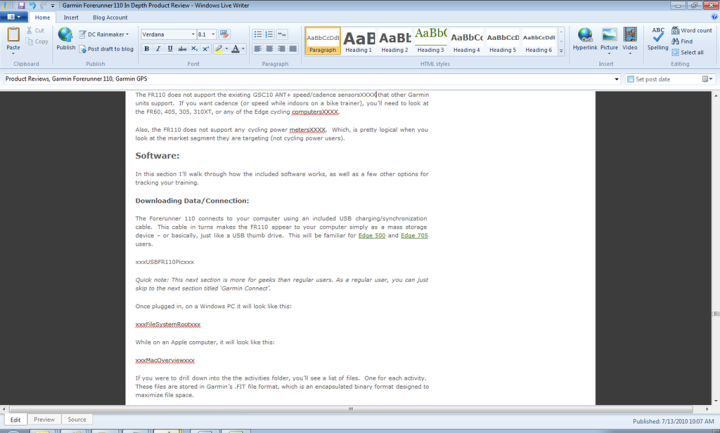The width and height of the screenshot is (720, 433).
Task: Click the Cut scissors button
Action: click(35, 30)
